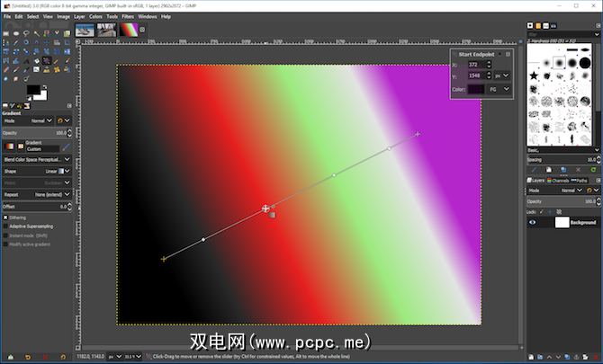The height and width of the screenshot is (364, 603).
Task: Open the Colors menu
Action: (95, 16)
